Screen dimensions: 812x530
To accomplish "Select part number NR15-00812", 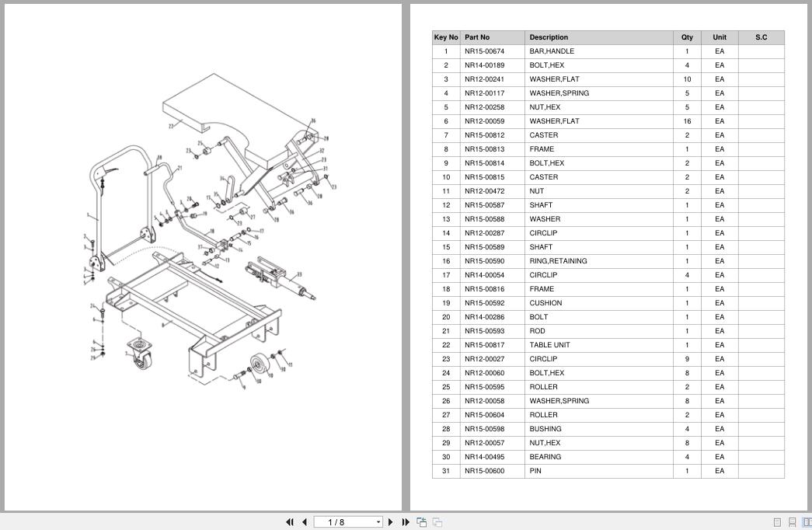I will (x=484, y=135).
